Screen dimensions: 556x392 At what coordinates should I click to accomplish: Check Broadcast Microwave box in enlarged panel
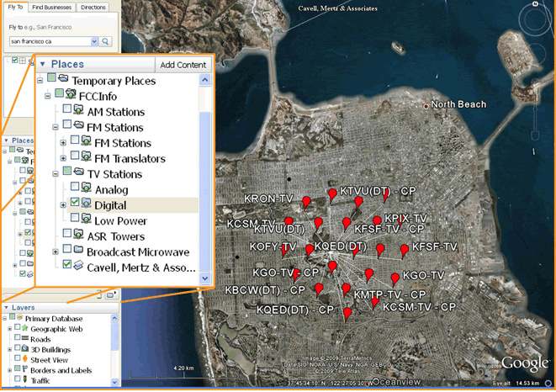pyautogui.click(x=67, y=249)
